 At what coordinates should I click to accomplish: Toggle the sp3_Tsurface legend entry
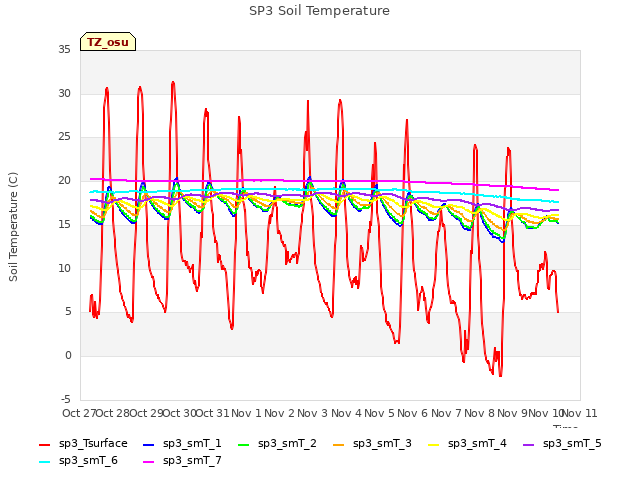click(83, 443)
